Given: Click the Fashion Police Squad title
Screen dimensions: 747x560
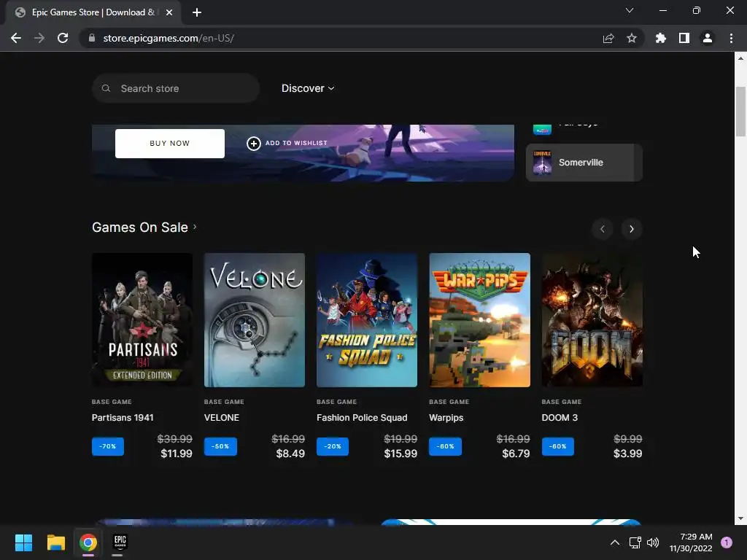Looking at the screenshot, I should coord(362,418).
